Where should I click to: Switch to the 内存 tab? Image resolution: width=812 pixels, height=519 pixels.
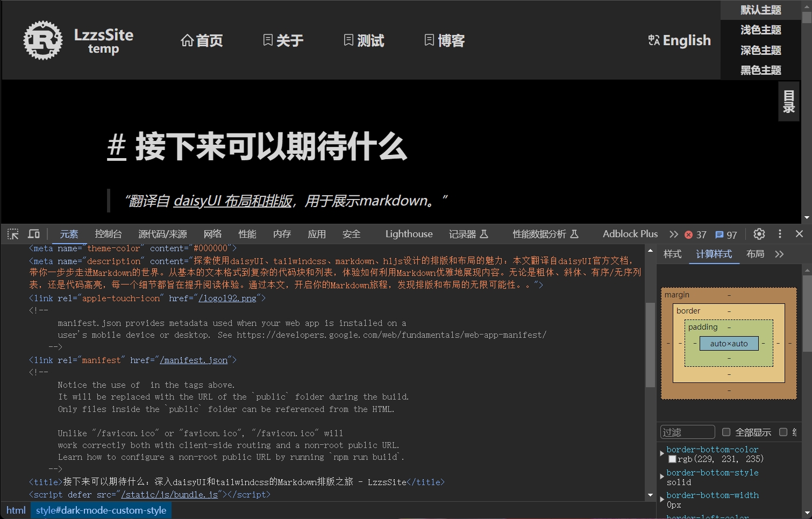pos(282,234)
